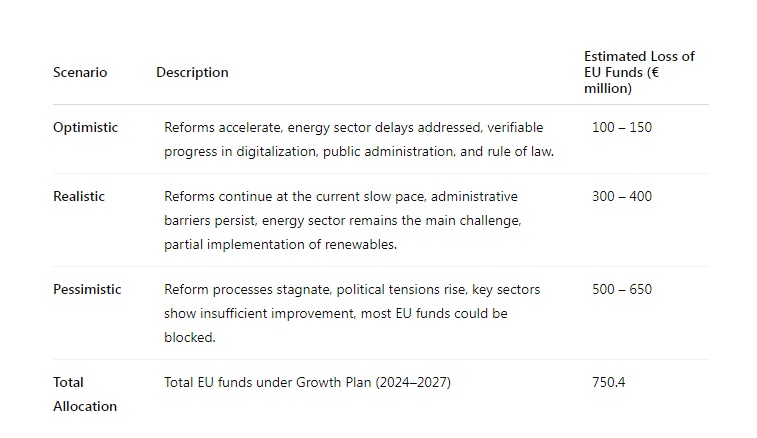This screenshot has width=757, height=438.
Task: Click the 750.4 total value
Action: tap(608, 382)
